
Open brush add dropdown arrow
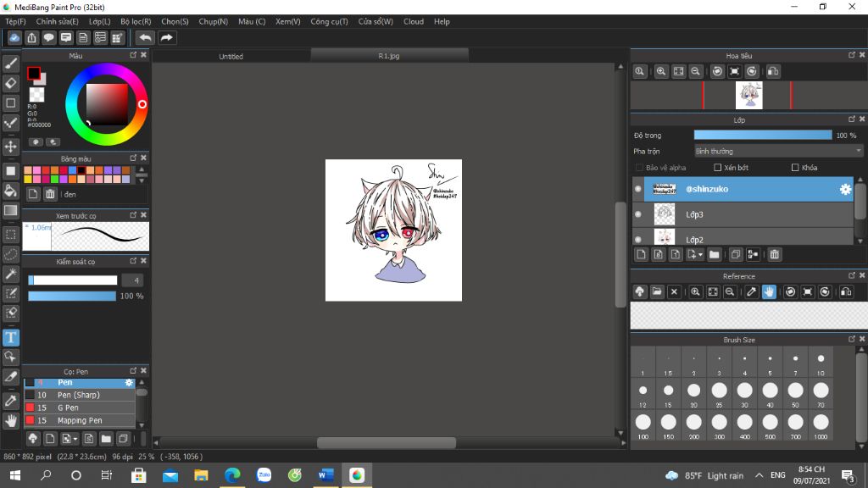pos(75,439)
